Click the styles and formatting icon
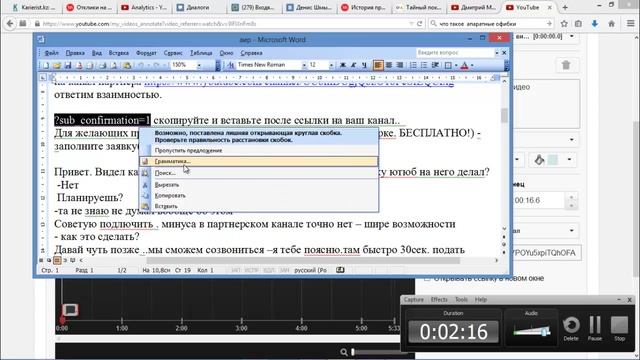The image size is (640, 360). [x=231, y=65]
